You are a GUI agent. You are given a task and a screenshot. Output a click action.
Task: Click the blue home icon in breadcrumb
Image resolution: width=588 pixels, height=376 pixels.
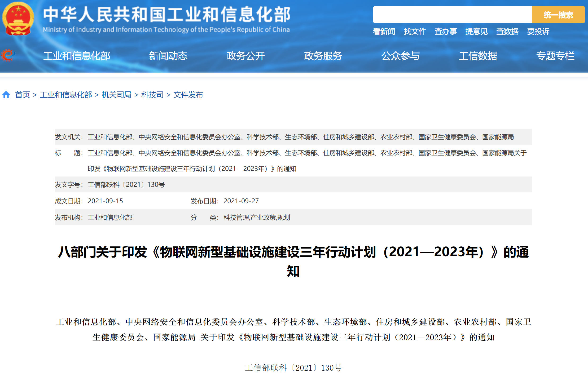(6, 94)
